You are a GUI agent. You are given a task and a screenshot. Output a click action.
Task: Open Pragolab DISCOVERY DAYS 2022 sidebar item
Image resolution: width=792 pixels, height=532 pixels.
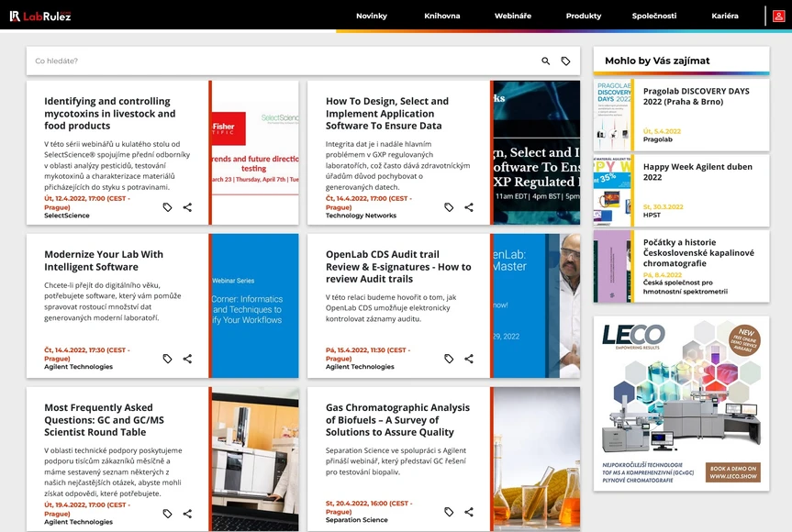696,96
